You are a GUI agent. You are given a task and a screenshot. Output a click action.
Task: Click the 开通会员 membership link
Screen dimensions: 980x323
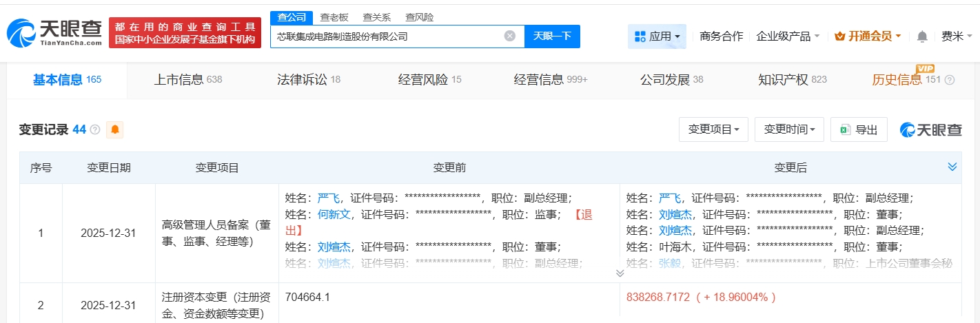coord(867,36)
